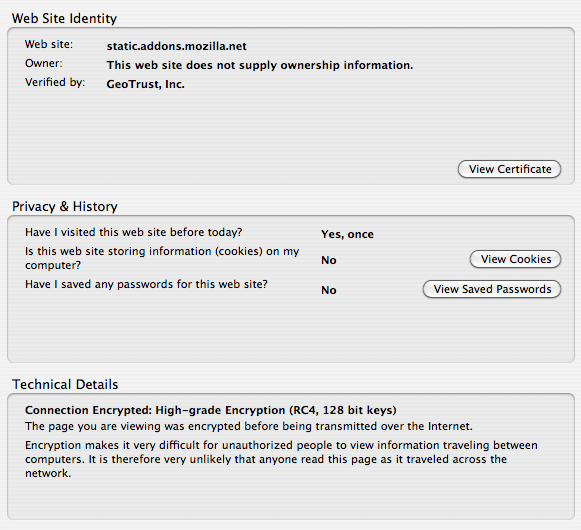Click the Web Site Identity heading
The width and height of the screenshot is (581, 530).
tap(64, 19)
